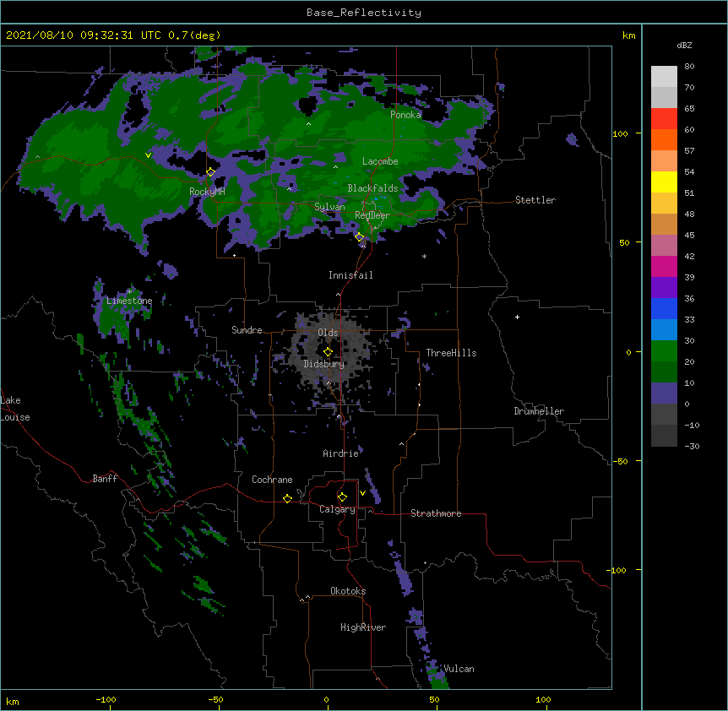Click the Didsbury label
728x711 pixels.
(x=323, y=364)
